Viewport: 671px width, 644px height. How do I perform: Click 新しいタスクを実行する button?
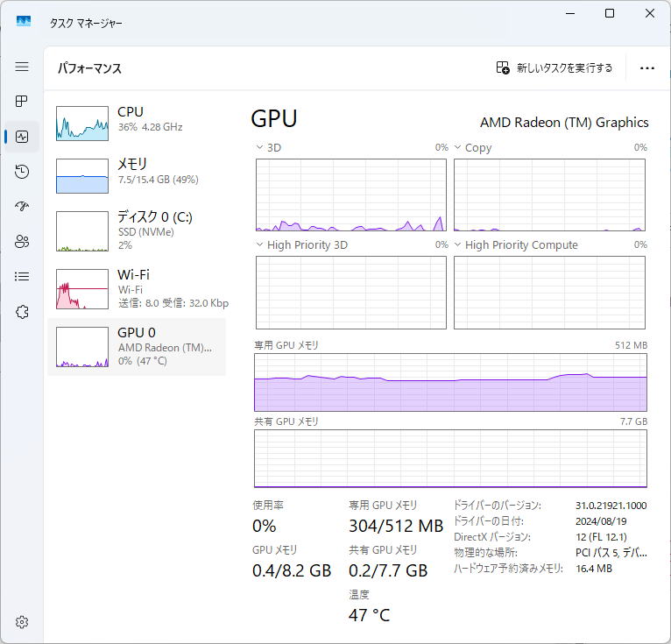[554, 68]
